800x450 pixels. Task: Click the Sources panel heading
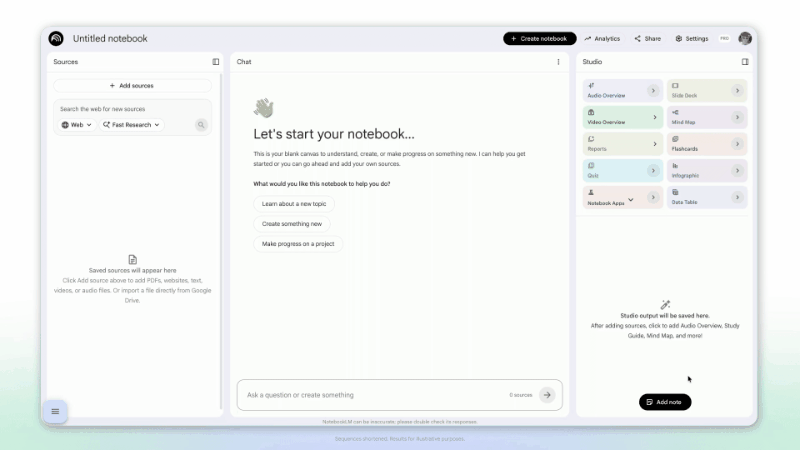66,62
